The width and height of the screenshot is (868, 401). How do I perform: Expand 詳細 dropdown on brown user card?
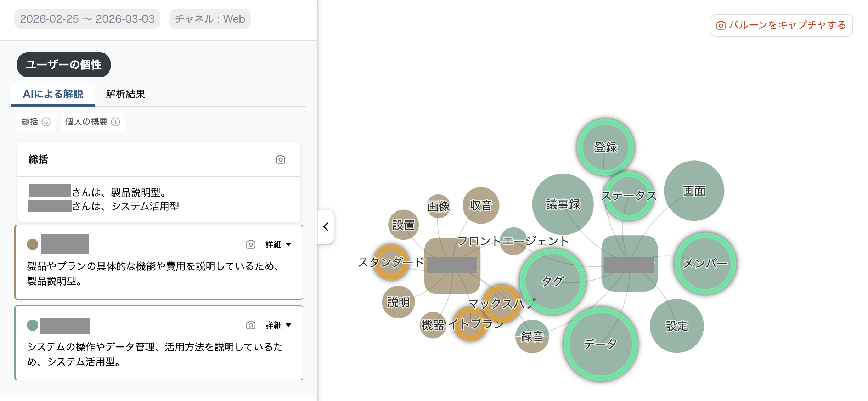pos(278,244)
